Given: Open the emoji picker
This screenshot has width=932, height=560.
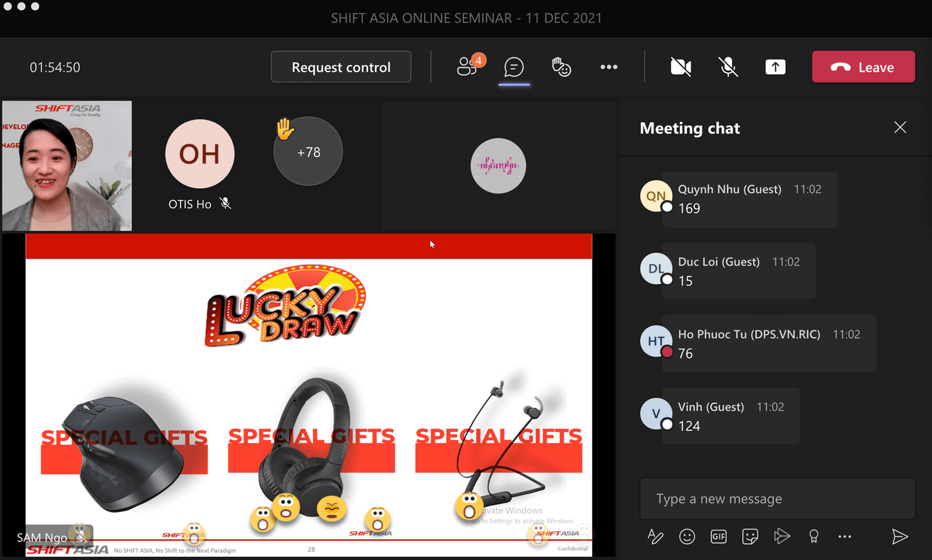Looking at the screenshot, I should pos(687,537).
